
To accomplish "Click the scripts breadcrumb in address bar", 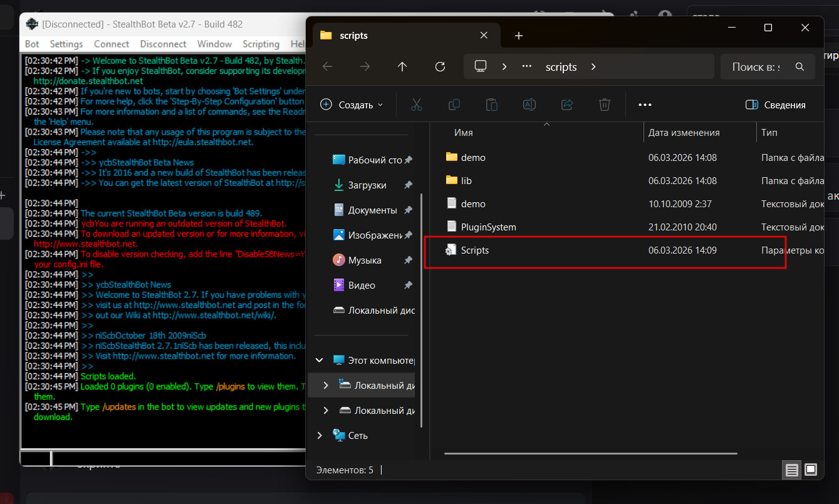I will [x=561, y=66].
